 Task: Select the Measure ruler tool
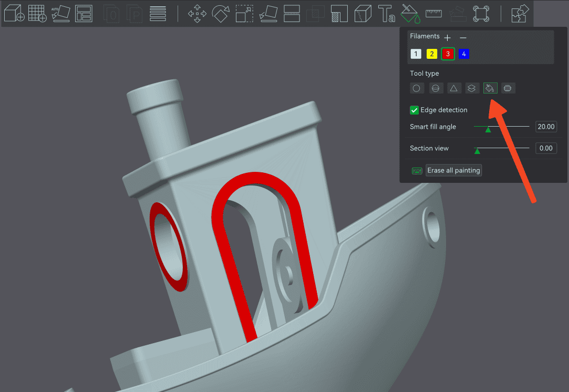point(433,13)
